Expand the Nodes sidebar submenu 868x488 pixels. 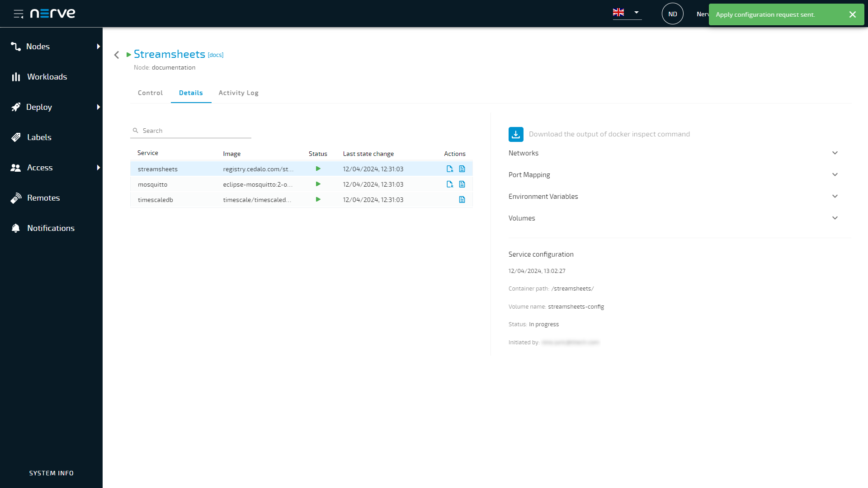(x=98, y=47)
